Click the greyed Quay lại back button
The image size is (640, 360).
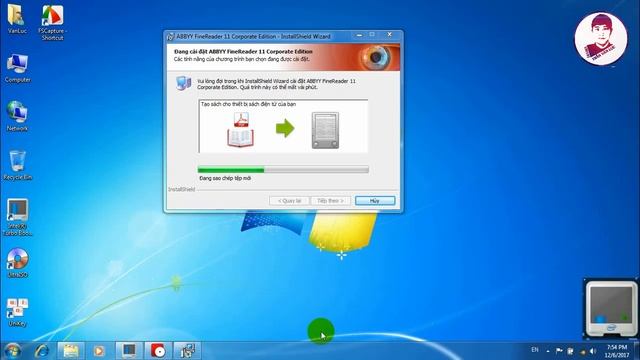tap(289, 201)
